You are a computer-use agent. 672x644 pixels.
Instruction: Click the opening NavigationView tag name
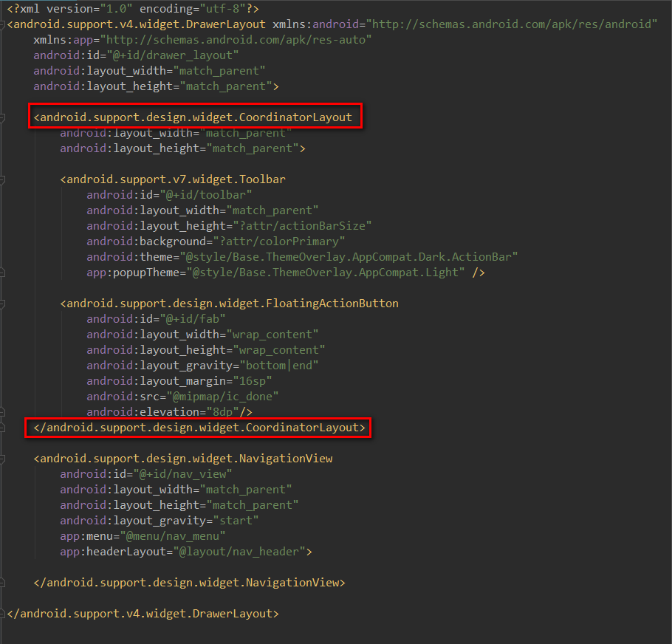pyautogui.click(x=186, y=459)
